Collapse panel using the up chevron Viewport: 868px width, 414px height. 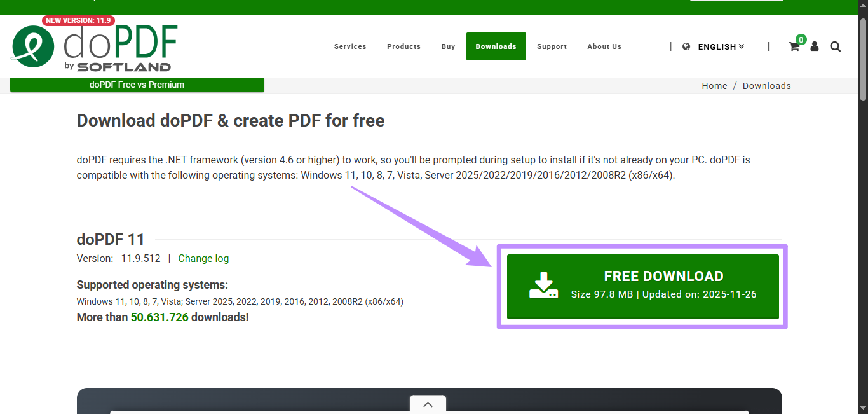point(428,404)
